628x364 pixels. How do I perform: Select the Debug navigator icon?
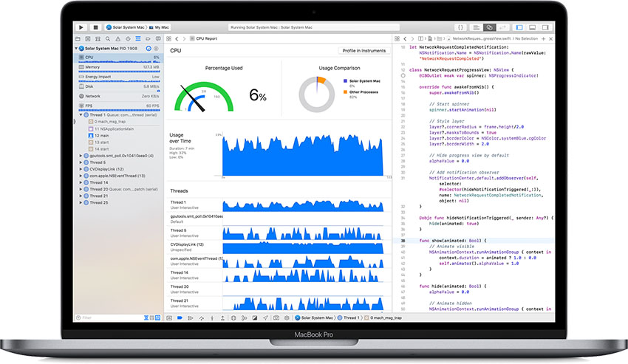point(137,39)
